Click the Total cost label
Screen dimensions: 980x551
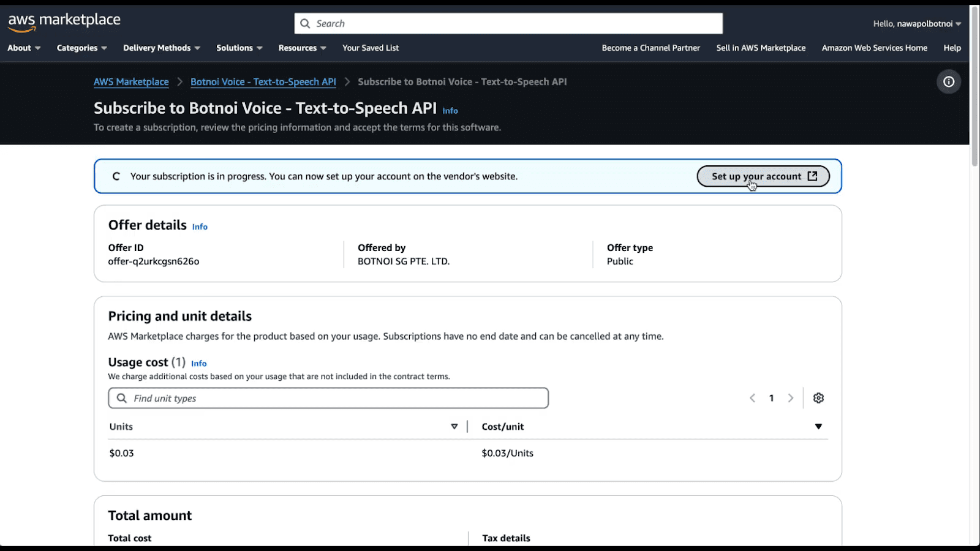(130, 538)
